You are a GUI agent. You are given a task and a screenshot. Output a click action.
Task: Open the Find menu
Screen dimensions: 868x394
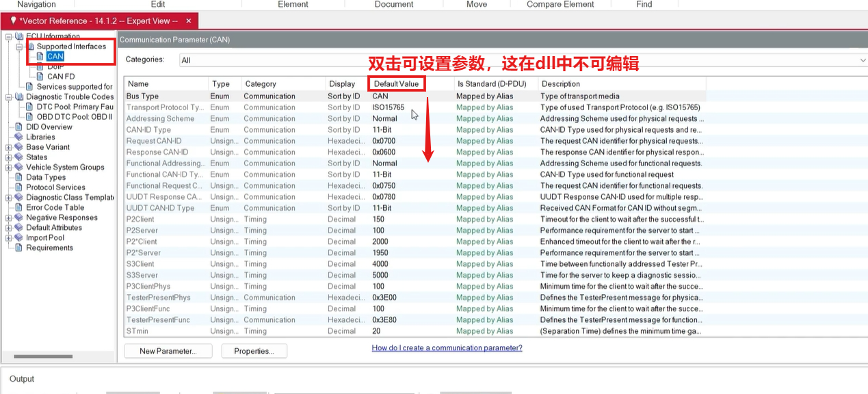coord(644,4)
